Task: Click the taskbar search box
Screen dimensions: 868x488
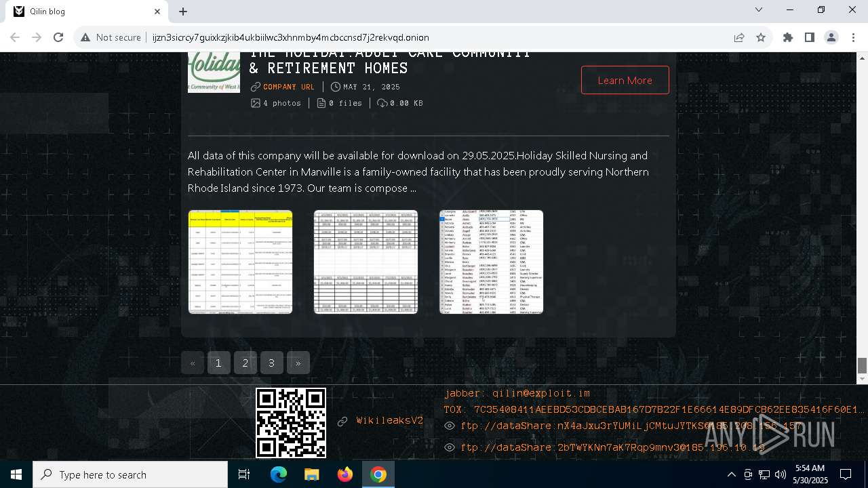Action: 130,474
